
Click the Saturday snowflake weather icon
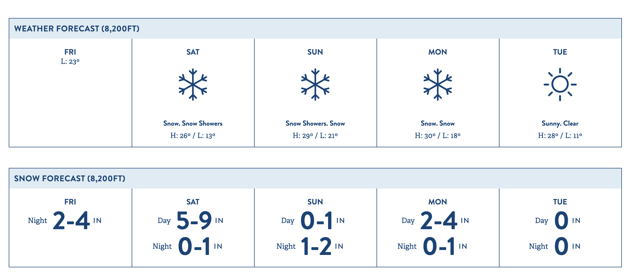(193, 84)
